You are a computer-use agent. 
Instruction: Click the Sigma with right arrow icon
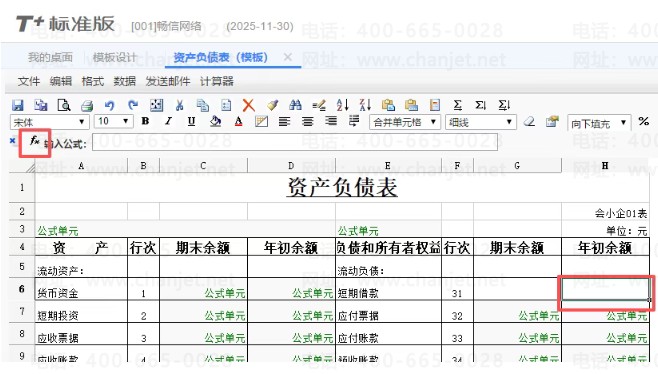pyautogui.click(x=504, y=105)
